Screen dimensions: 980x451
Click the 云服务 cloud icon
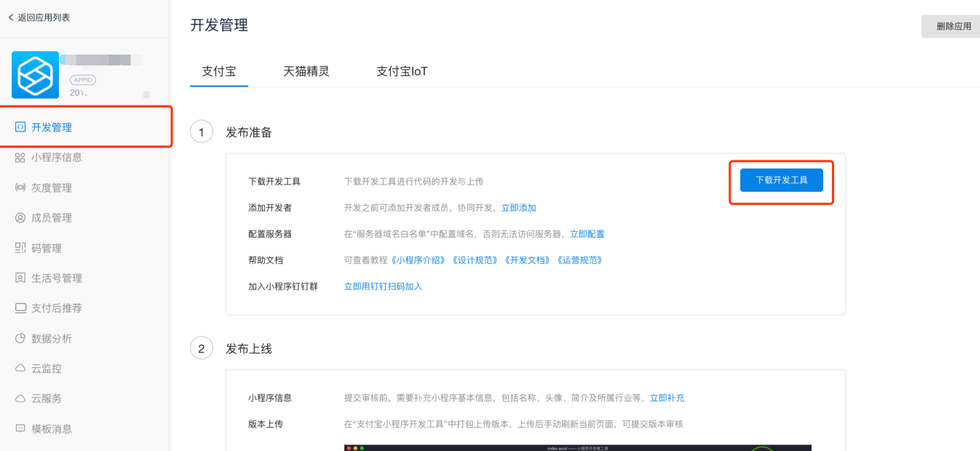pos(20,399)
